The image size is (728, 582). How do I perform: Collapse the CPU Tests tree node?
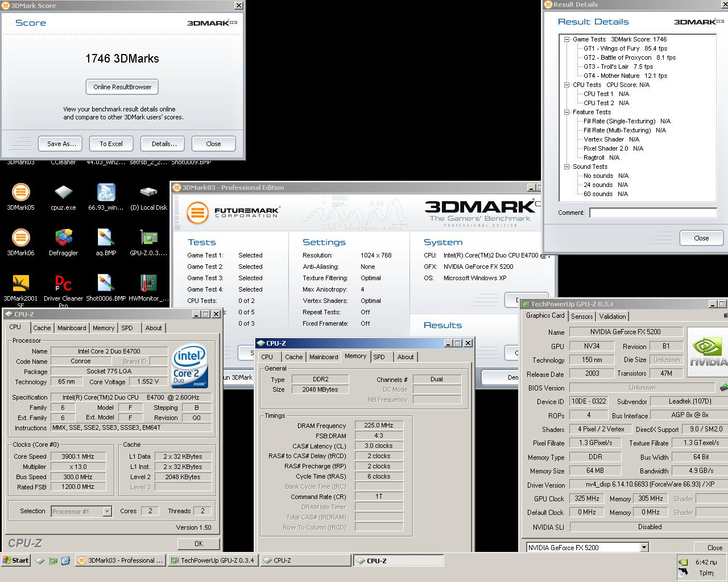[566, 85]
